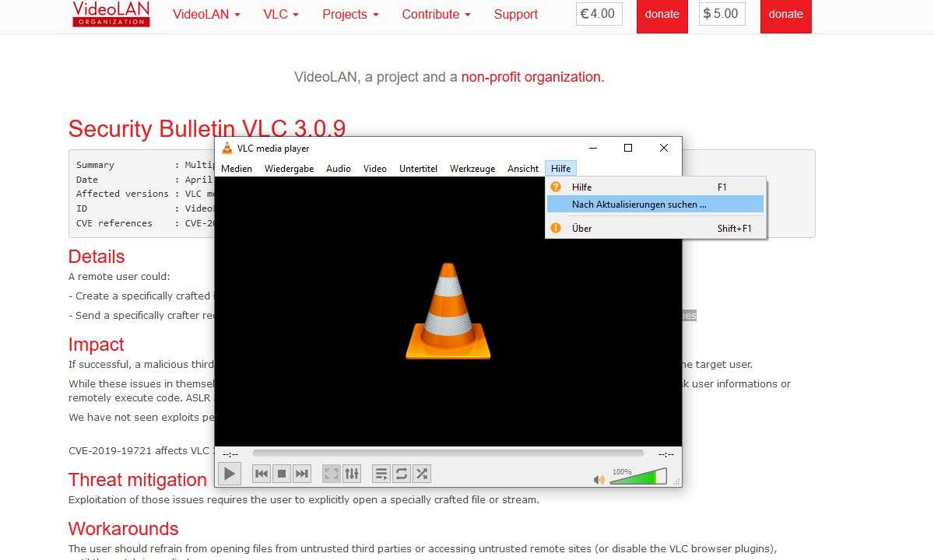Click the euro donation amount field

pos(599,14)
